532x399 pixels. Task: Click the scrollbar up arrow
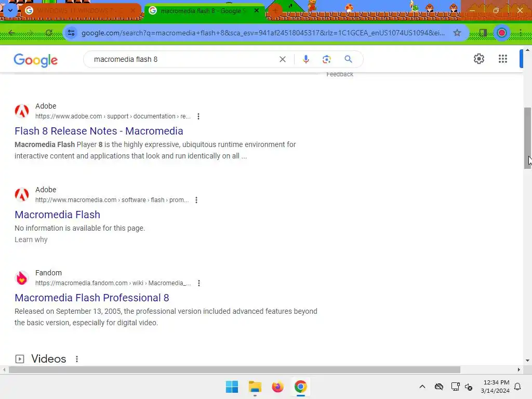coord(527,50)
